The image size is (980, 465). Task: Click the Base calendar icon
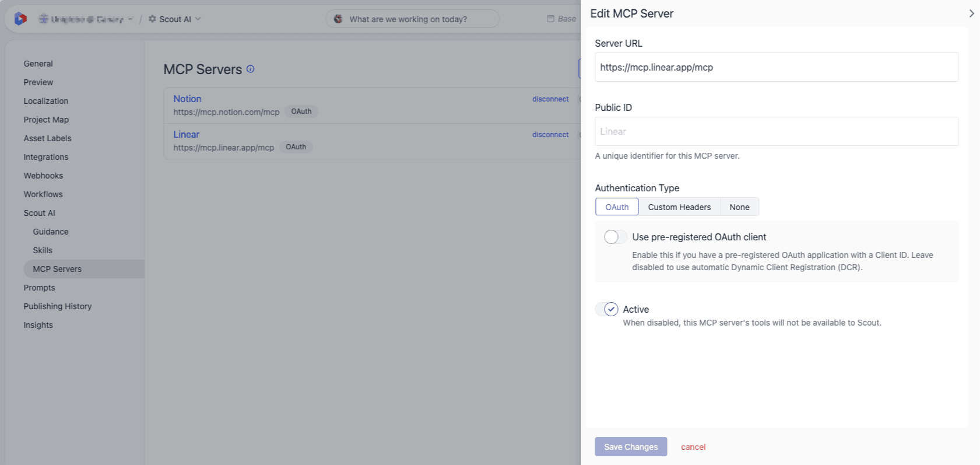click(x=550, y=19)
